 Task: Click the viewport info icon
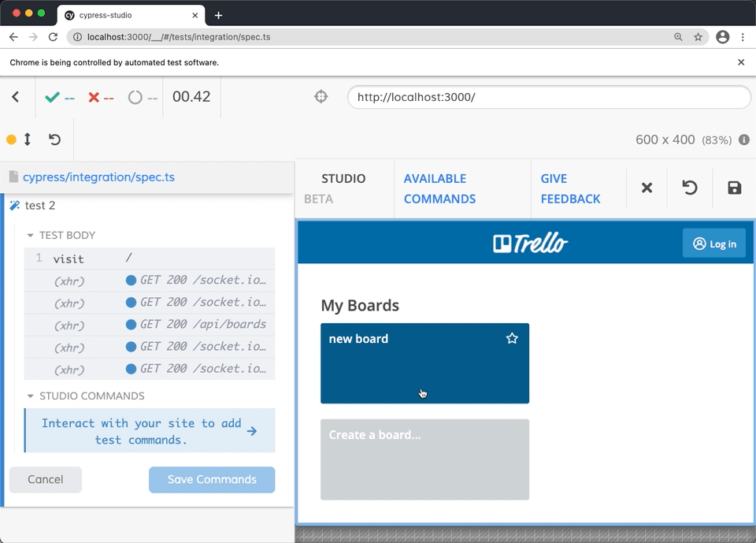(x=743, y=139)
